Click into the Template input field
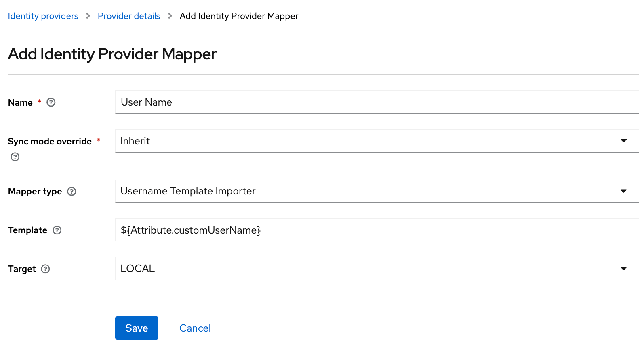 [377, 230]
